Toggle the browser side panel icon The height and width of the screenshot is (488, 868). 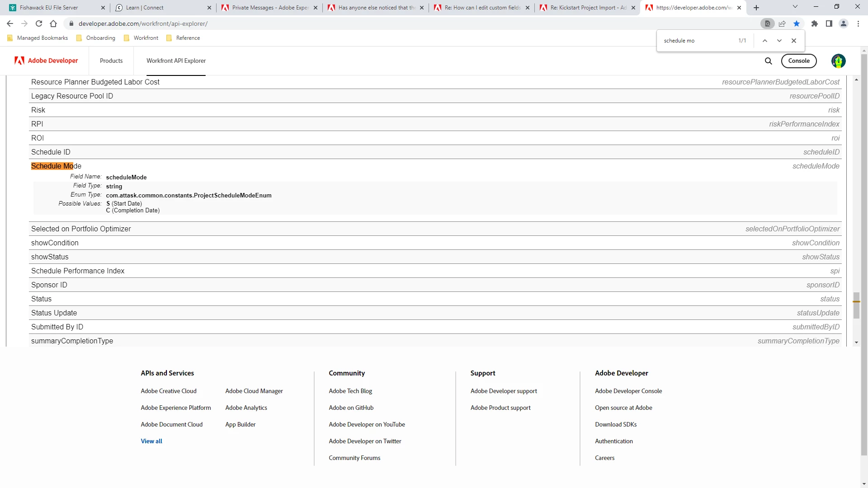click(x=829, y=23)
